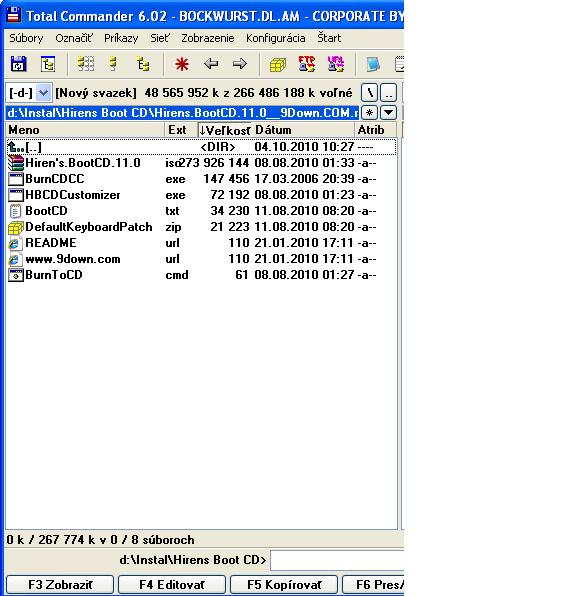Click the F4 Editovať button
This screenshot has height=596, width=587.
pyautogui.click(x=172, y=585)
